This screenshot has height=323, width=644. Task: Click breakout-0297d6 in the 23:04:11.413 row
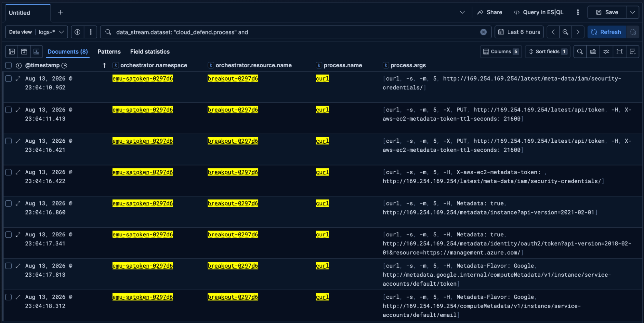click(x=233, y=110)
